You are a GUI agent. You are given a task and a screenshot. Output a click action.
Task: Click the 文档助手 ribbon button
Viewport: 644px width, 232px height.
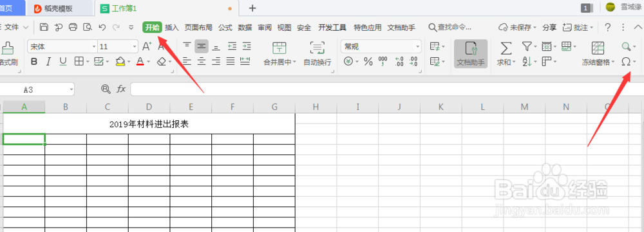tap(471, 54)
